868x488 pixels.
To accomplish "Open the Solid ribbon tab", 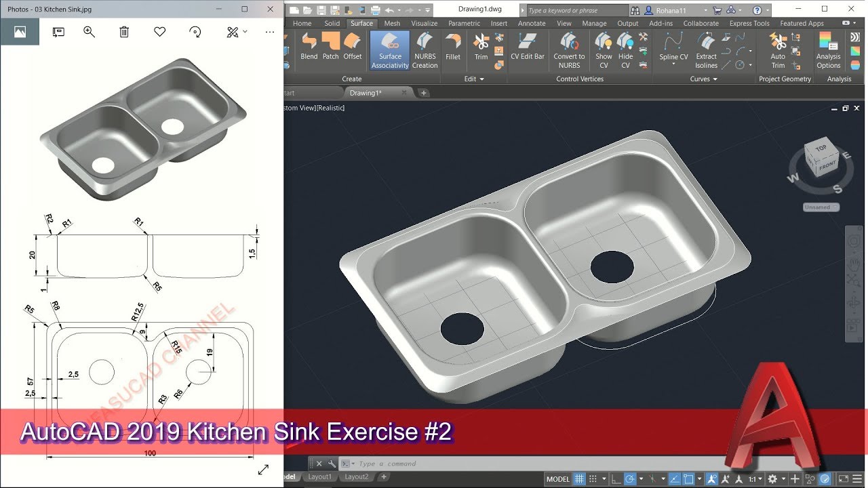I will (332, 23).
